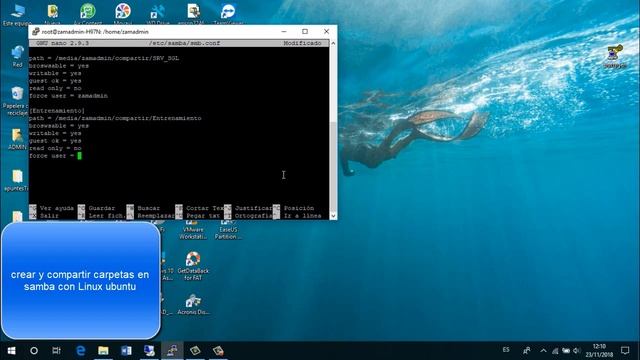Open the EaseUS Partition desktop shortcut
This screenshot has height=360, width=640.
(x=228, y=230)
